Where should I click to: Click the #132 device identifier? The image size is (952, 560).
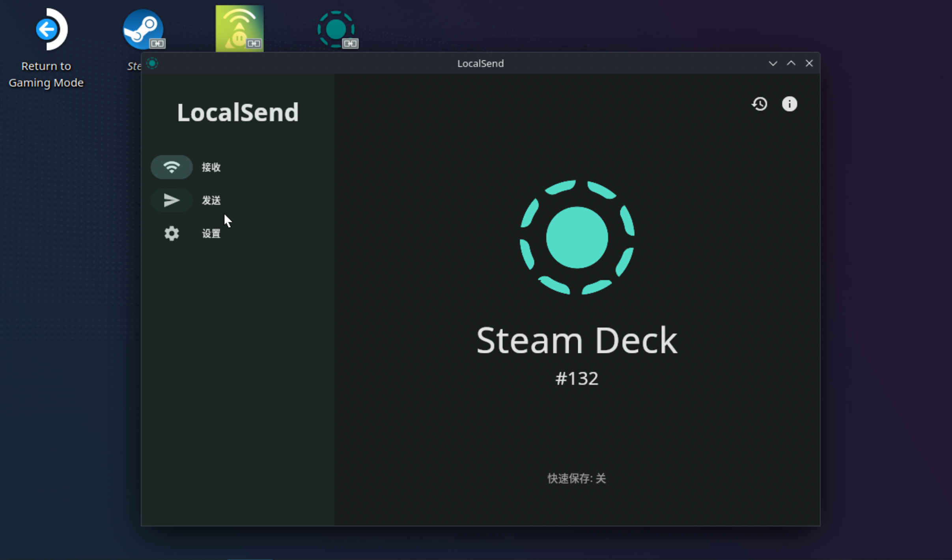point(577,379)
